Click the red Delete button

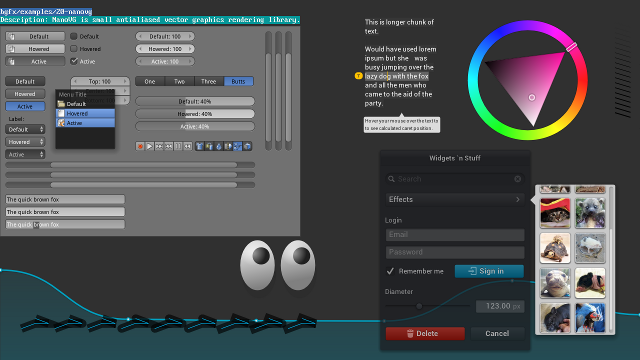(425, 333)
